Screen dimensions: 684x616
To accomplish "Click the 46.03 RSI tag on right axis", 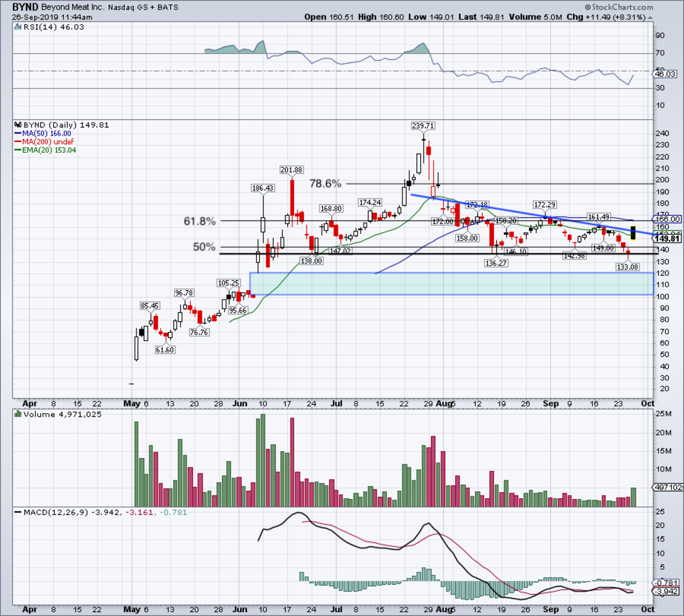I will point(666,74).
